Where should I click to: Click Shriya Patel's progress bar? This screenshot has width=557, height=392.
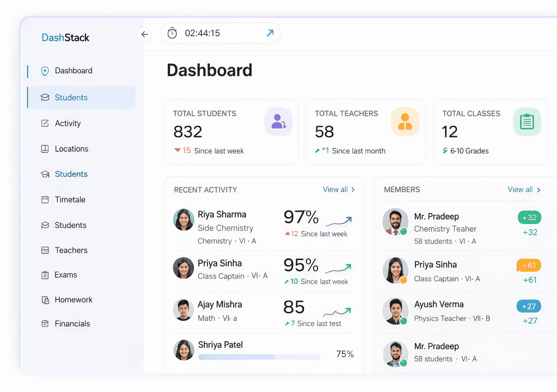click(259, 357)
